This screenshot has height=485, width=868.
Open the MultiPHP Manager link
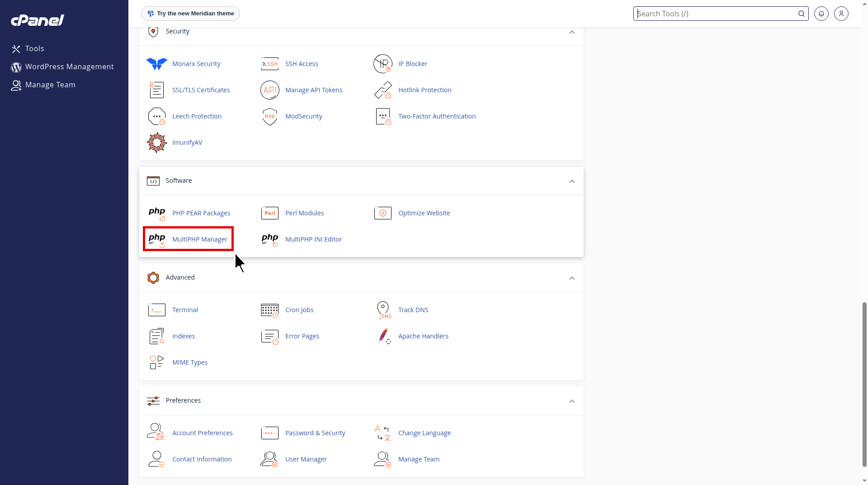(200, 239)
